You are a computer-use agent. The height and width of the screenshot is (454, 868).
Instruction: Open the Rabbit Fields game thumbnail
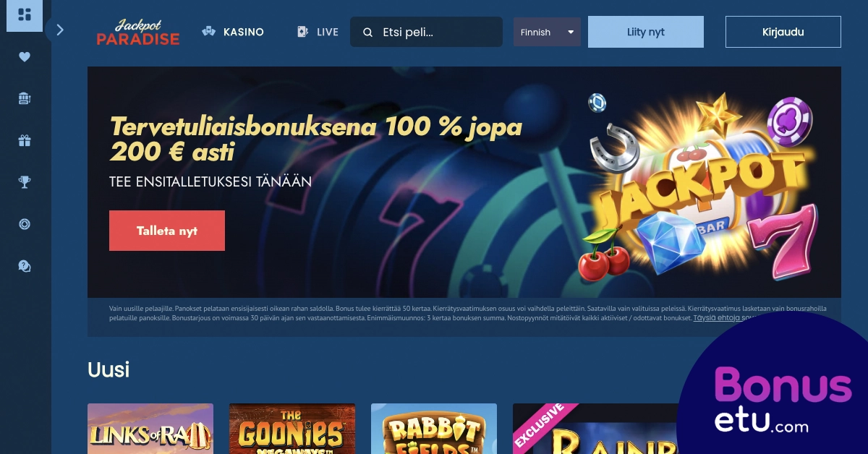[434, 429]
